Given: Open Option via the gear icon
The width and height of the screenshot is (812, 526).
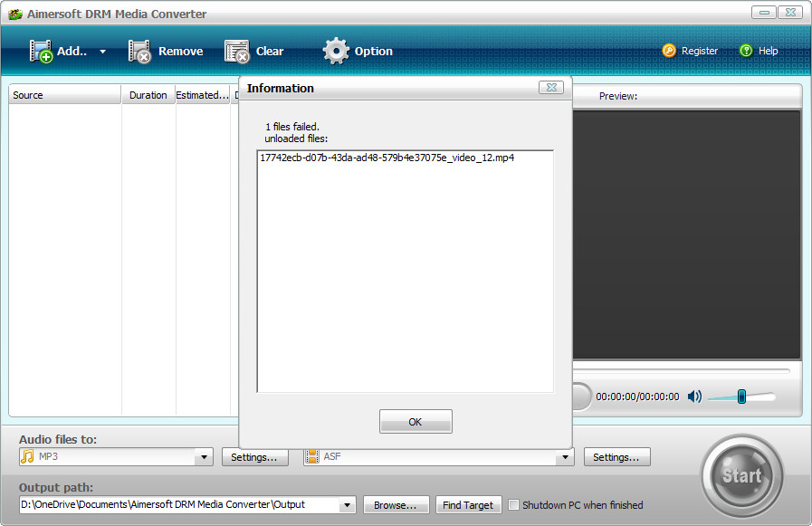Looking at the screenshot, I should click(336, 51).
